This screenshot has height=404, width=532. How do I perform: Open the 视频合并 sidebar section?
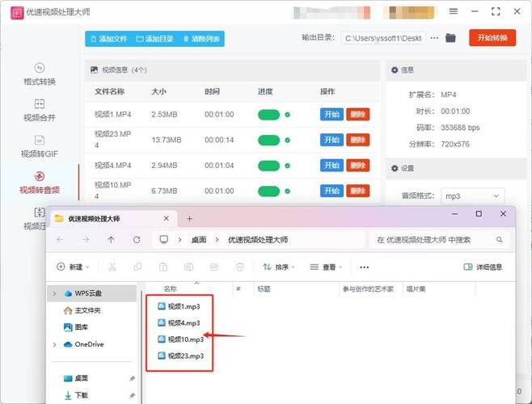click(x=40, y=110)
